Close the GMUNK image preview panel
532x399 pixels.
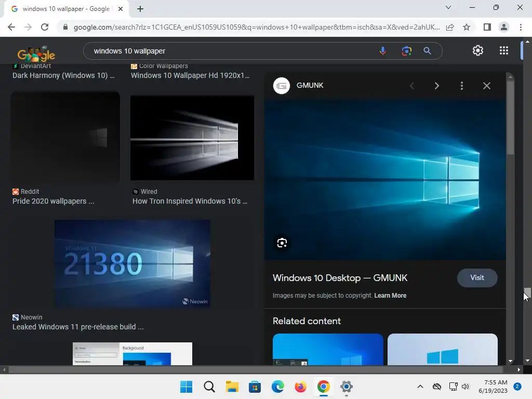click(486, 86)
